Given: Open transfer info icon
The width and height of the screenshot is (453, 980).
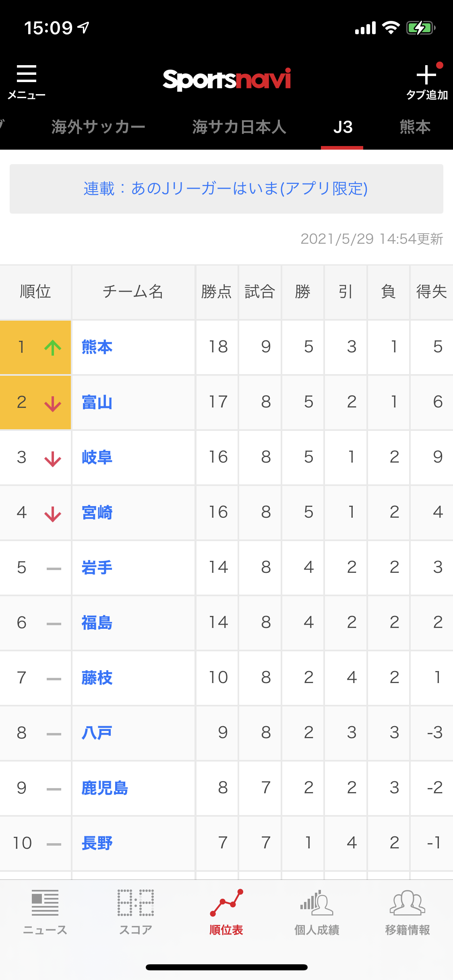Looking at the screenshot, I should point(407,902).
